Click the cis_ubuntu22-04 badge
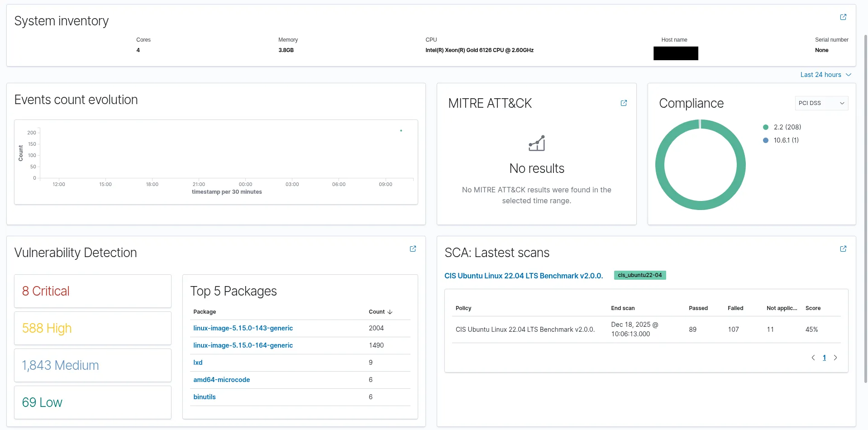This screenshot has height=430, width=868. pos(639,275)
